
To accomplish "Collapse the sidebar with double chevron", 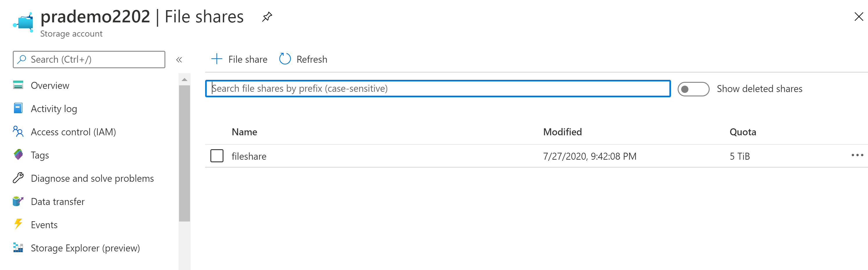I will pos(179,60).
